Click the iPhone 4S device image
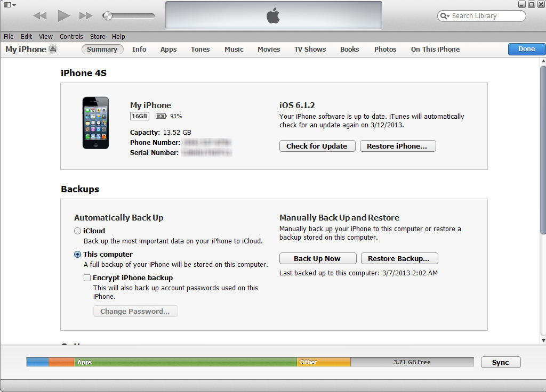 pyautogui.click(x=95, y=123)
